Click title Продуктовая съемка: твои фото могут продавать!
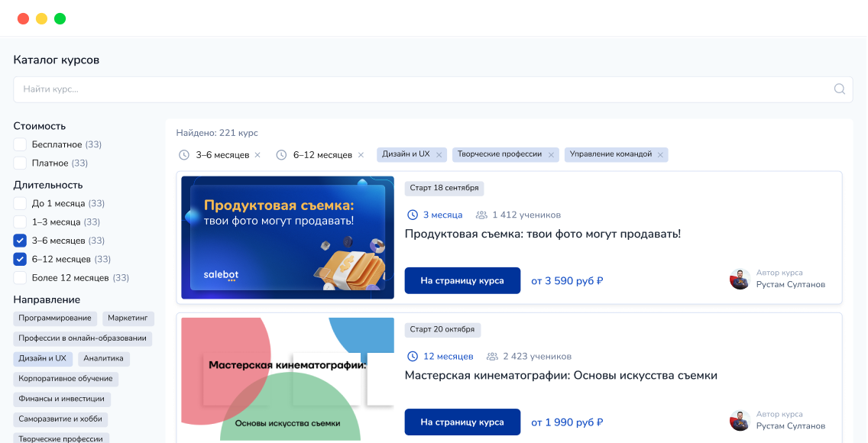Viewport: 868px width, 443px height. (542, 234)
